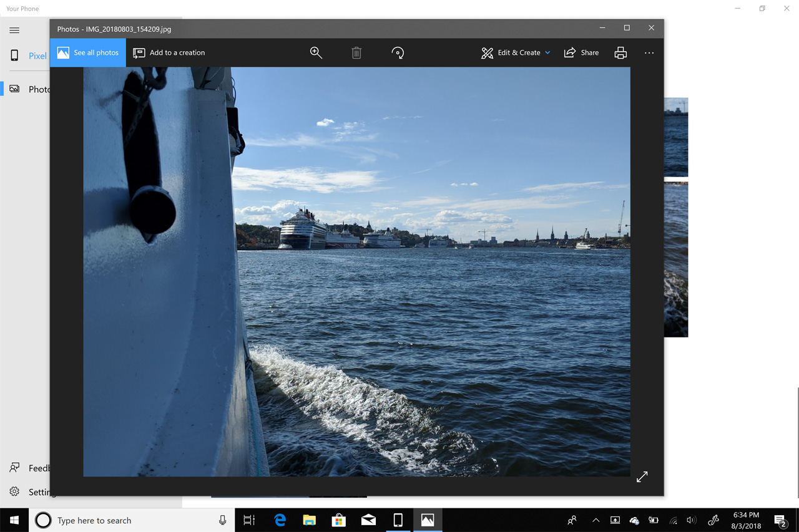Show hidden system tray icons

[596, 520]
